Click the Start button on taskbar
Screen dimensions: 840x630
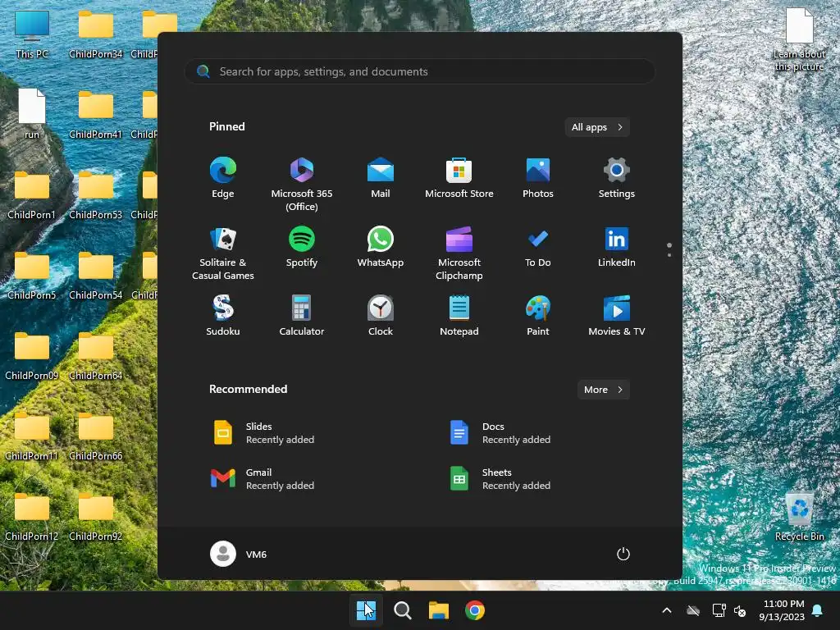pyautogui.click(x=367, y=610)
